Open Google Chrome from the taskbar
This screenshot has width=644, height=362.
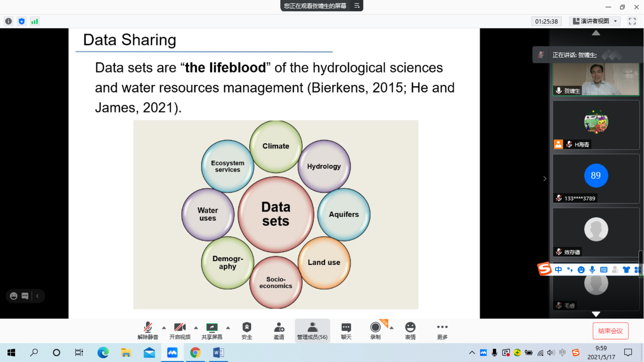195,352
